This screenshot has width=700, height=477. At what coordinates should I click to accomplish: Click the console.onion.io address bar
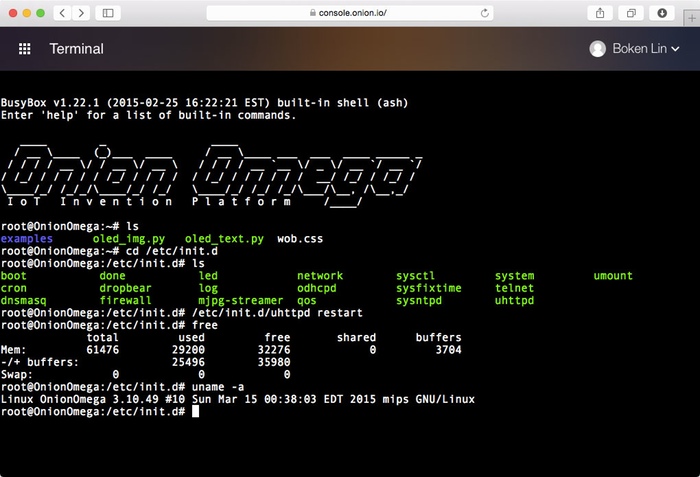coord(350,13)
